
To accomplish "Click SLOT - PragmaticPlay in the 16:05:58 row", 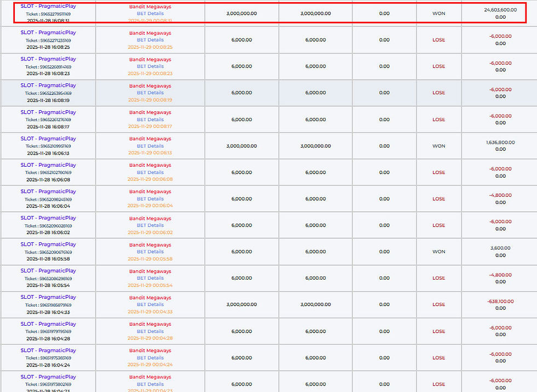I will [48, 245].
